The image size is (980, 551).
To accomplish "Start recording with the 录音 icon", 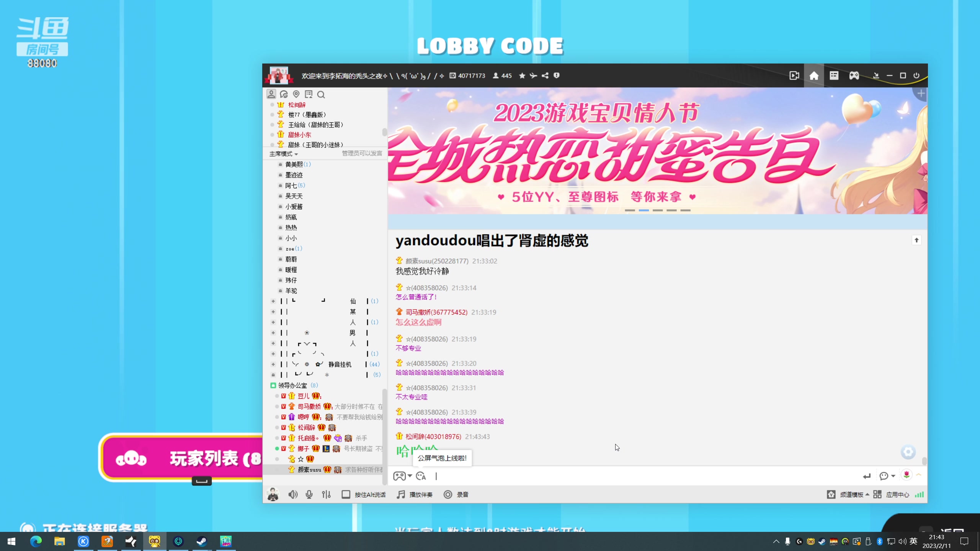I will tap(448, 494).
